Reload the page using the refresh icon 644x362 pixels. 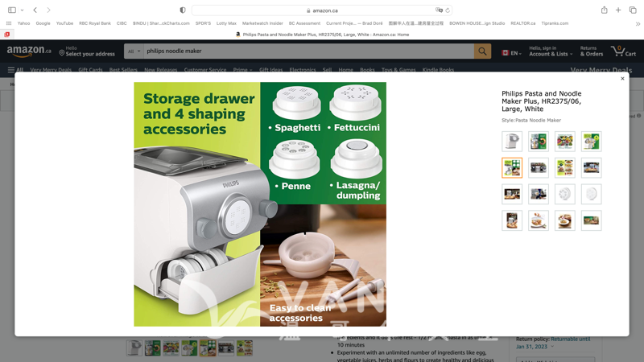pos(448,10)
